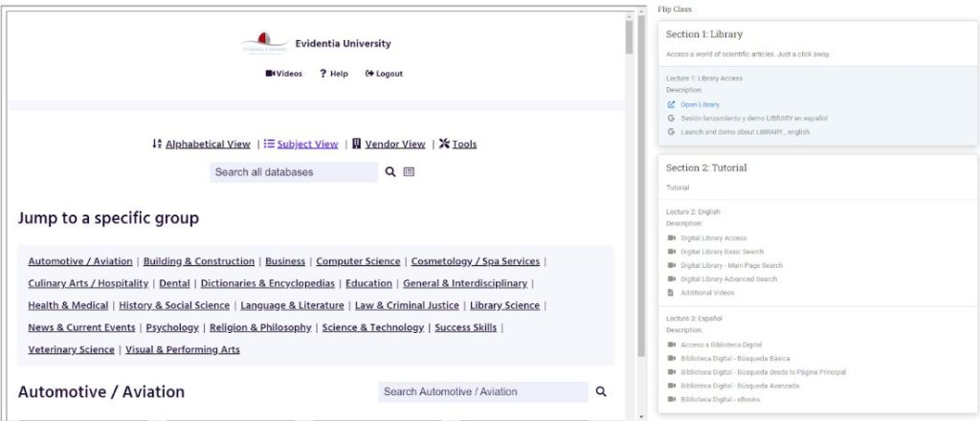Click the magnifier icon for Automotive / Aviation search

point(601,391)
